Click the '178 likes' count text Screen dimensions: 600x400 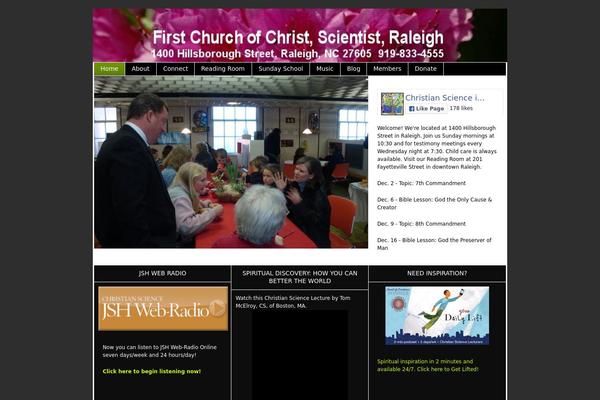point(461,108)
